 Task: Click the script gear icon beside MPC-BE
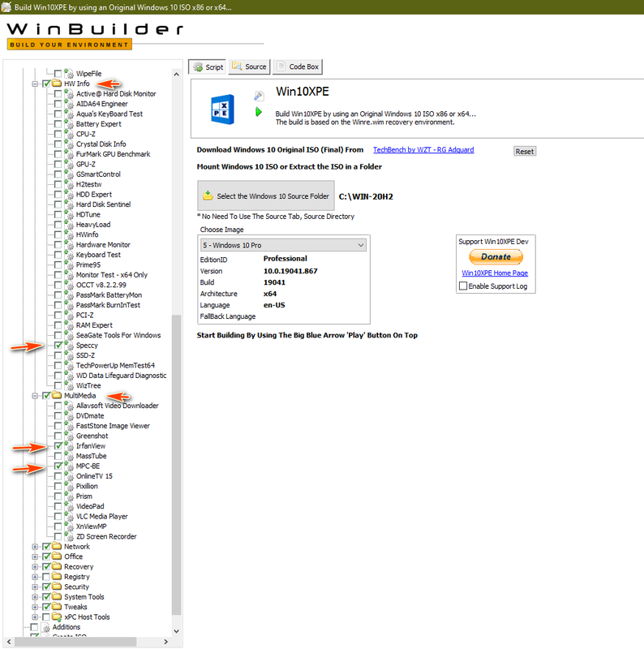tap(69, 466)
